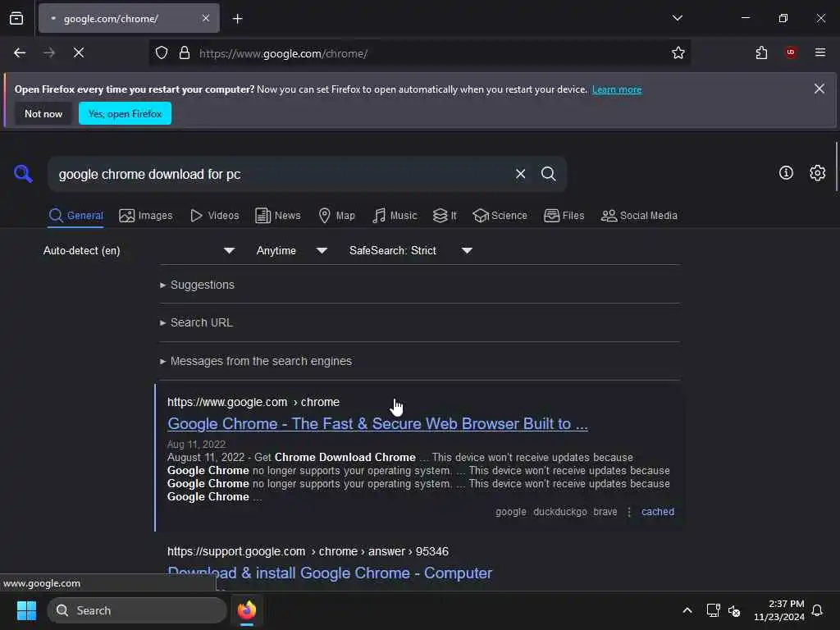The height and width of the screenshot is (630, 840).
Task: Open the clock showing 2:37 PM
Action: [778, 610]
